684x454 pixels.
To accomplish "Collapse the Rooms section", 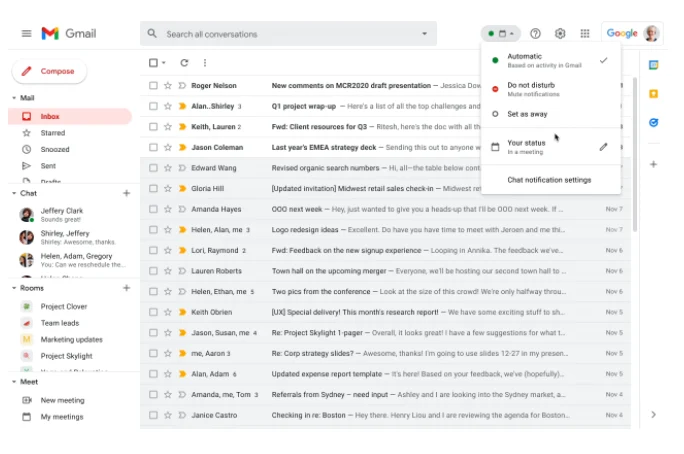I will 14,288.
